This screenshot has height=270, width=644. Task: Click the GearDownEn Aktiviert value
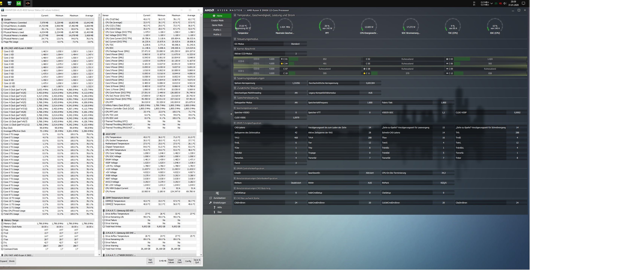(x=370, y=173)
